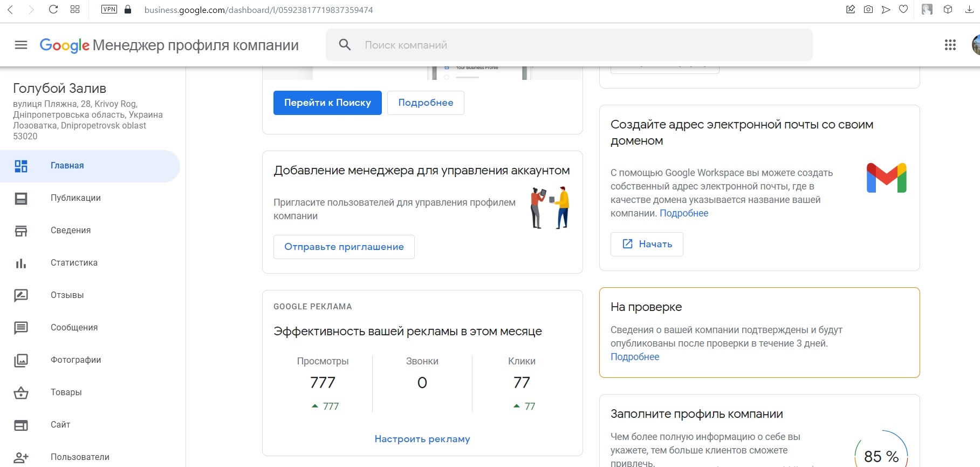Open Настроить рекламу link
980x467 pixels.
click(x=422, y=439)
